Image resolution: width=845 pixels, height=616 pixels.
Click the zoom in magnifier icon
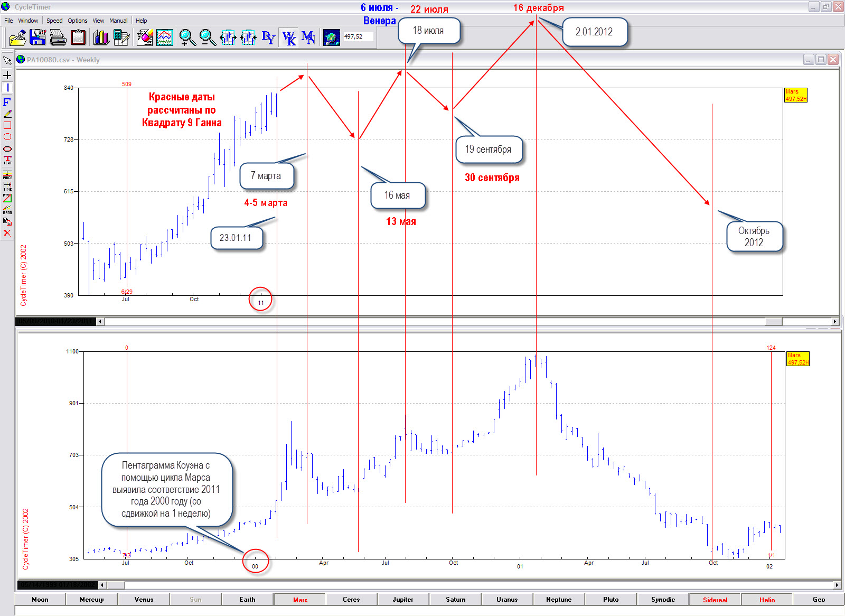point(187,38)
